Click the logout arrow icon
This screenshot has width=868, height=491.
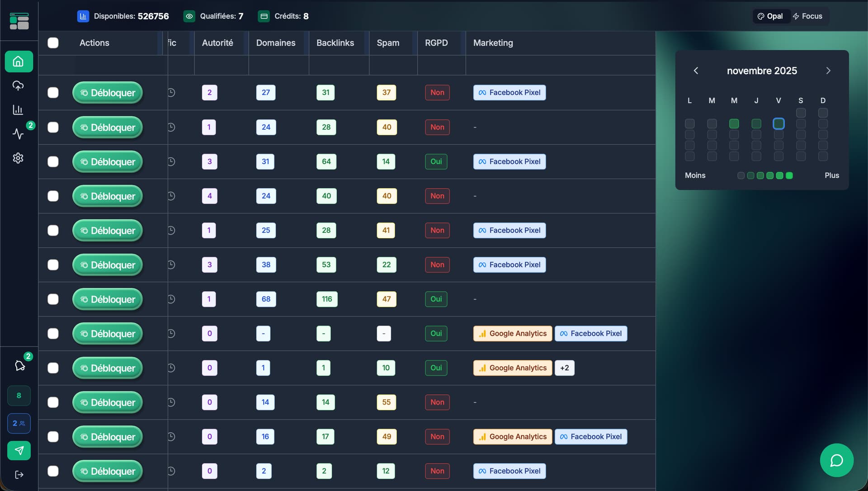click(19, 474)
